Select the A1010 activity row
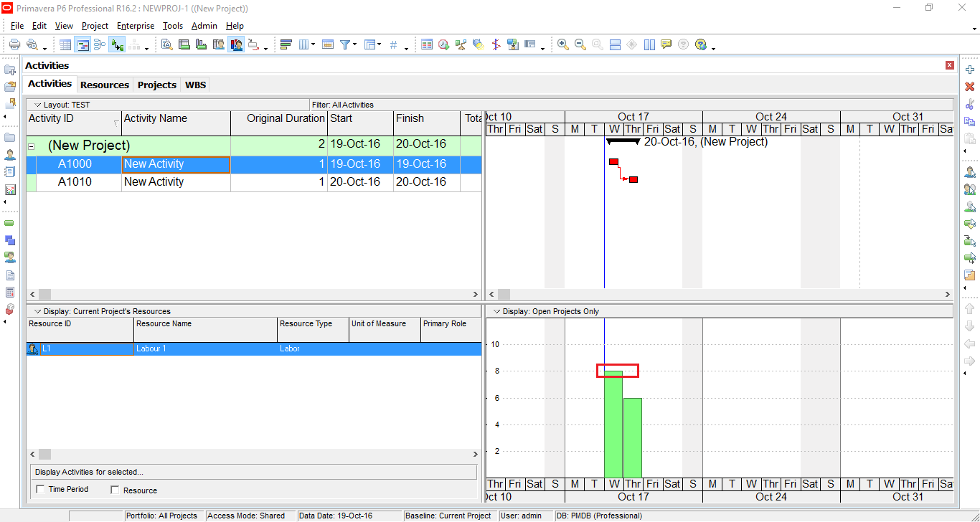This screenshot has height=522, width=980. click(x=75, y=182)
